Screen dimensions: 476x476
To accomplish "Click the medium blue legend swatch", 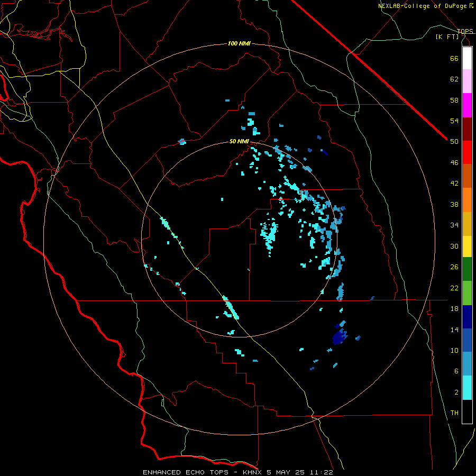I will [x=467, y=340].
